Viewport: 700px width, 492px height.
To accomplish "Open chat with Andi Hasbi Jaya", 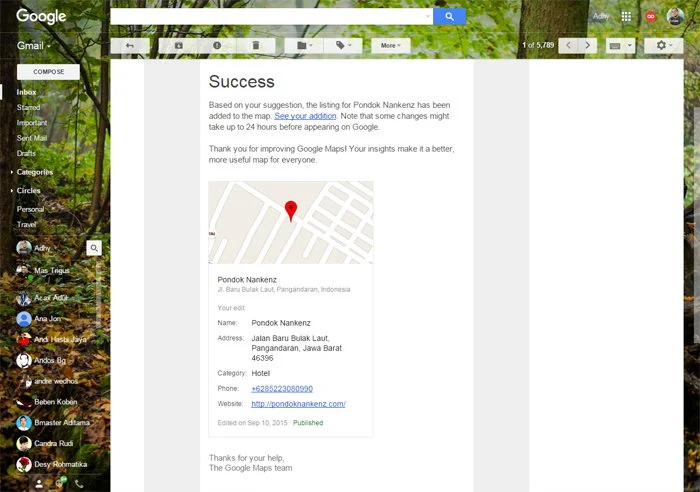I will (x=51, y=339).
